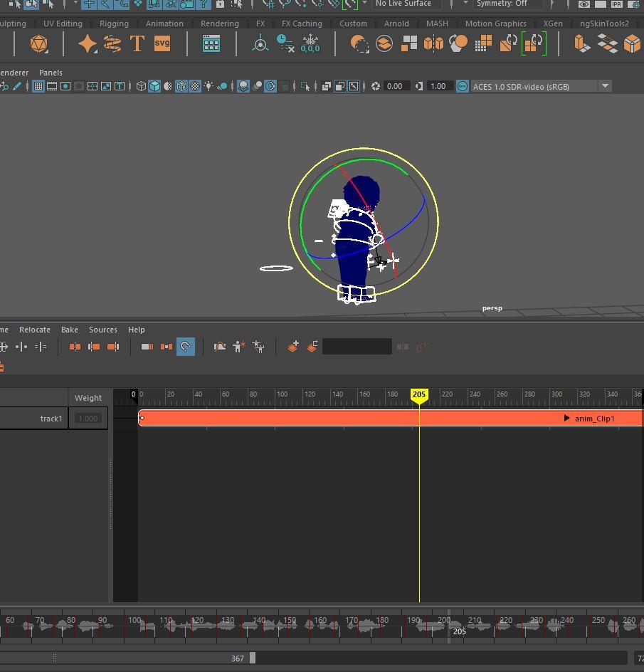
Task: Toggle the Time Editor snapping magnet
Action: pos(185,347)
